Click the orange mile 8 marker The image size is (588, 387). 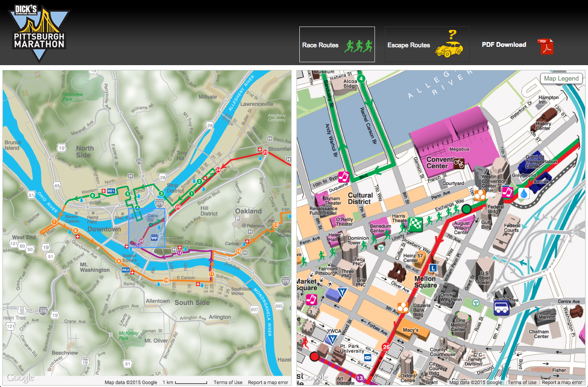pos(76,231)
